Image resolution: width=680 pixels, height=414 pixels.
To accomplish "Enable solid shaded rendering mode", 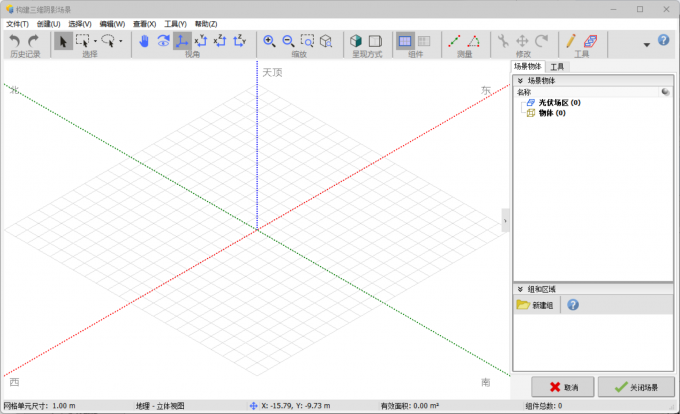I will (356, 41).
